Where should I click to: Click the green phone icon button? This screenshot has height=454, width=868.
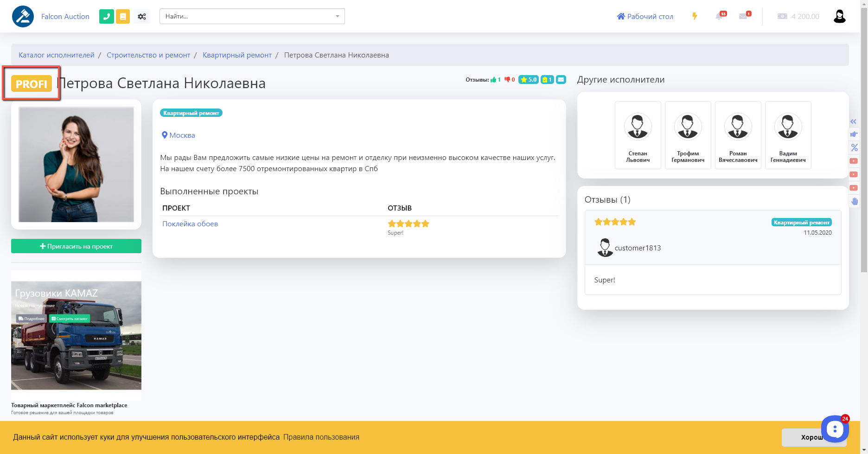pyautogui.click(x=106, y=17)
